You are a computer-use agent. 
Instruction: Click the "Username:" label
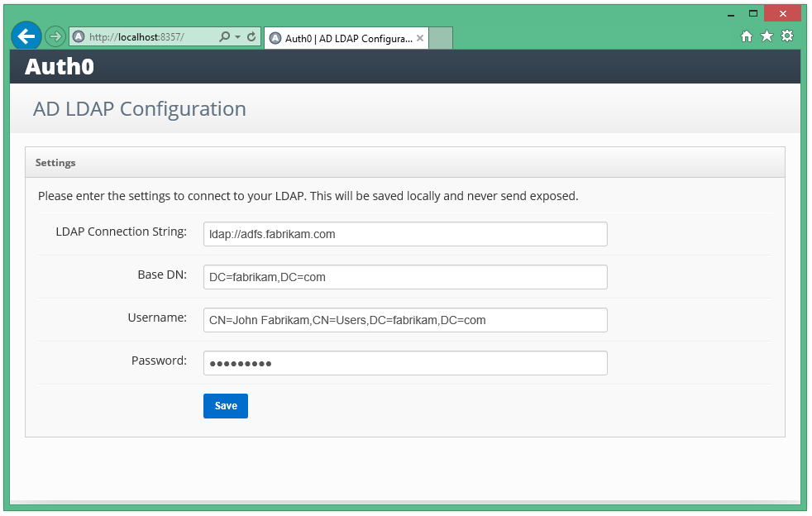[157, 318]
